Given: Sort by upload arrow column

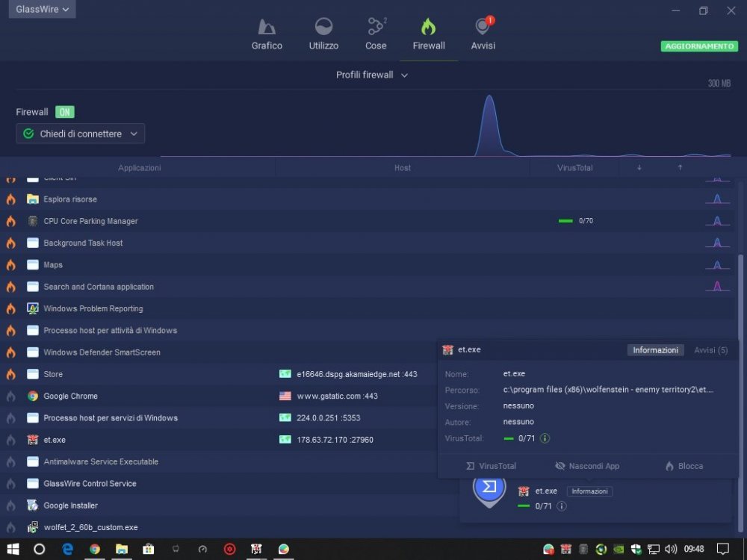Looking at the screenshot, I should [680, 167].
